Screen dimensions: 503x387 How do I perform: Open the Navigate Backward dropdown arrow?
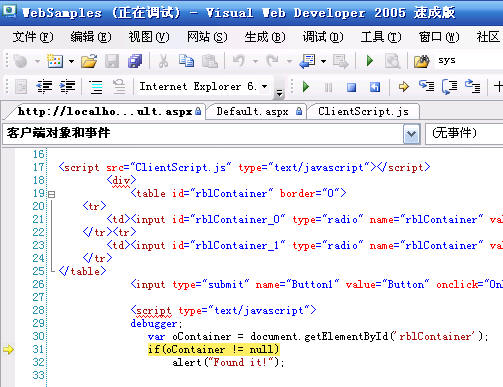323,62
